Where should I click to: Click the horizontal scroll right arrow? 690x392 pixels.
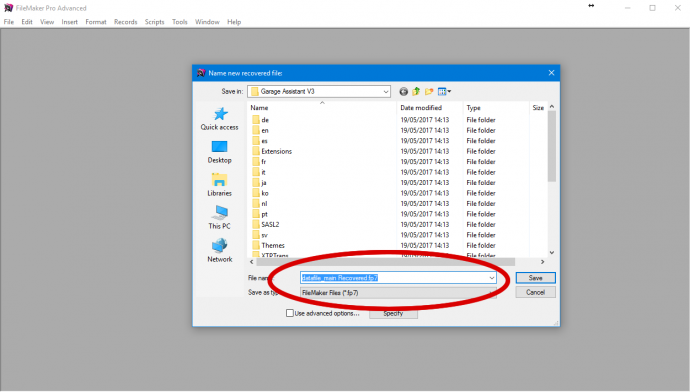[x=543, y=262]
